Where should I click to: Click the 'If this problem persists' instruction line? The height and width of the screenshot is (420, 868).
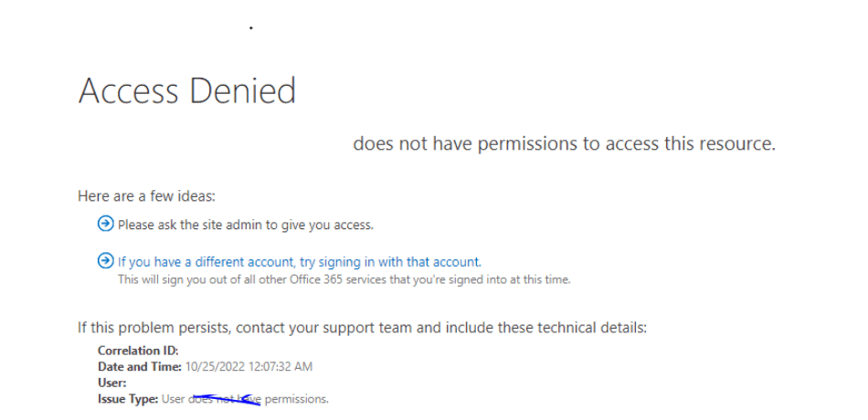click(362, 328)
